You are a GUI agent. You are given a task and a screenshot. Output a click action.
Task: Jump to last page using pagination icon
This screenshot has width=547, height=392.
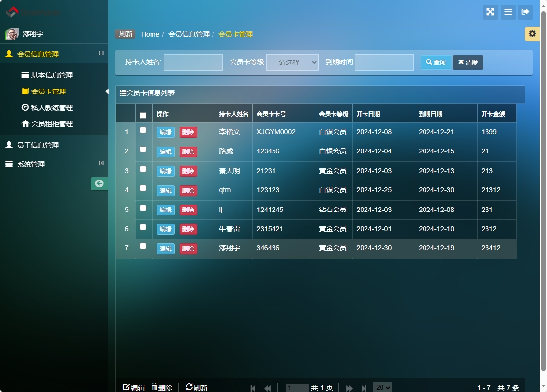[x=364, y=388]
